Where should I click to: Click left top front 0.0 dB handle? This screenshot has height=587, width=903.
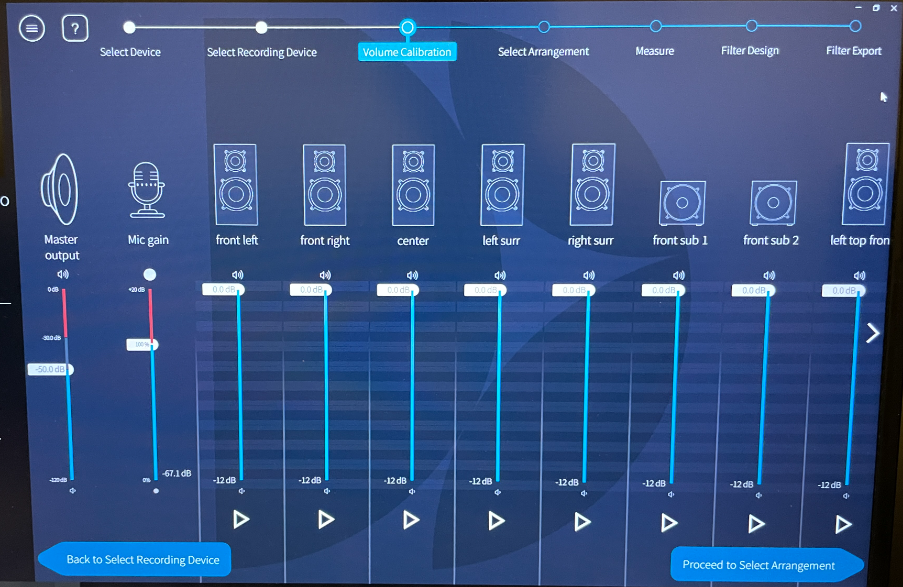point(844,291)
